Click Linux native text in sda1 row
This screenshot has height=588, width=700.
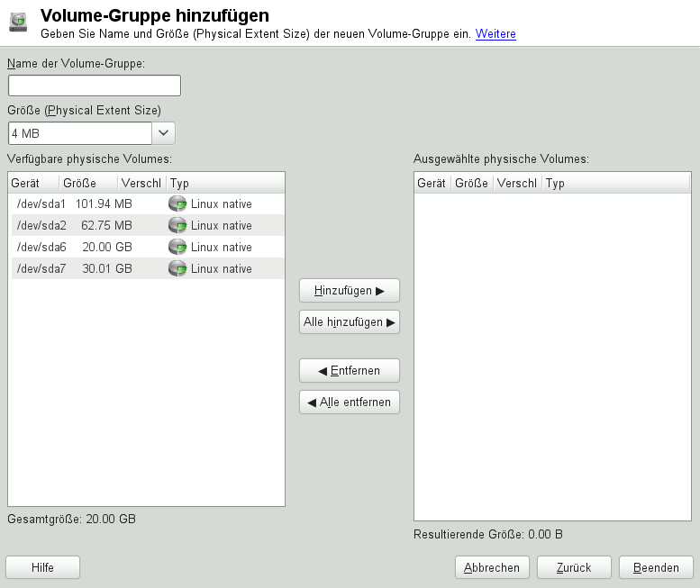222,204
